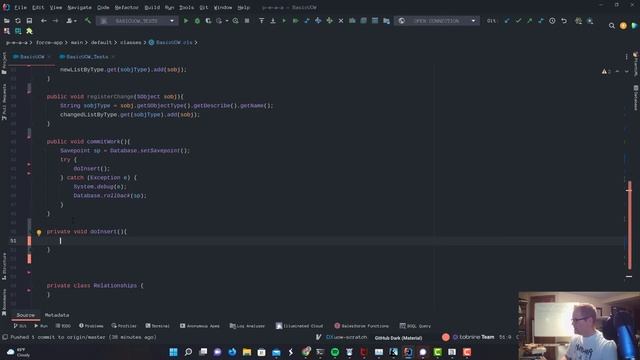Switch to the Metadata bottom tab

(x=57, y=315)
